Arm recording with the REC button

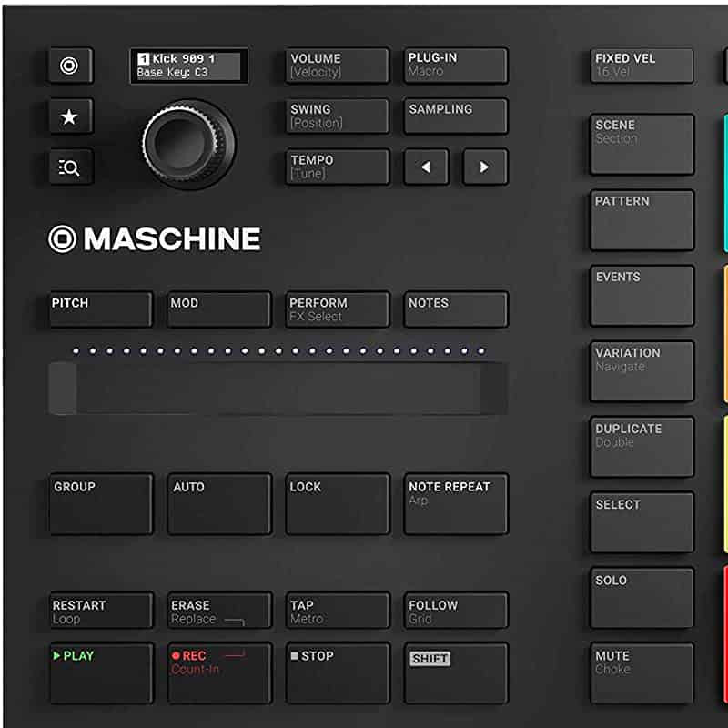coord(219,672)
